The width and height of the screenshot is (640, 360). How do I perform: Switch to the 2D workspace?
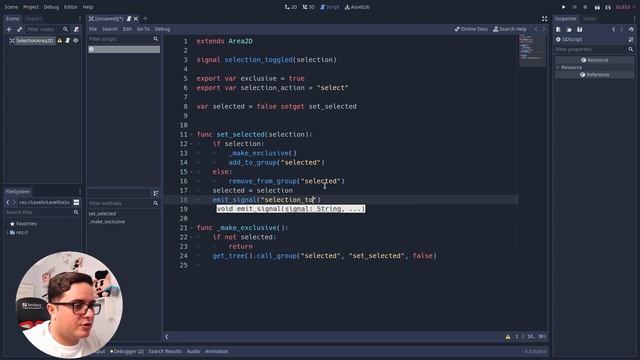(291, 7)
